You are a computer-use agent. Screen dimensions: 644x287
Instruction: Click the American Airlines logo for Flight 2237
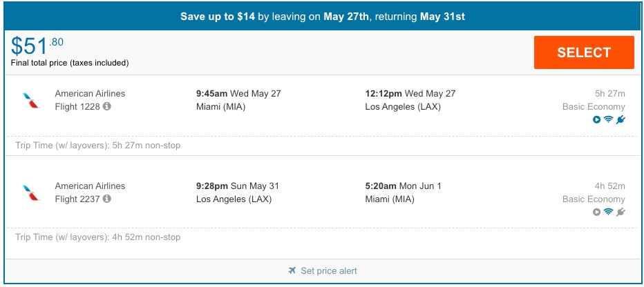coord(31,193)
